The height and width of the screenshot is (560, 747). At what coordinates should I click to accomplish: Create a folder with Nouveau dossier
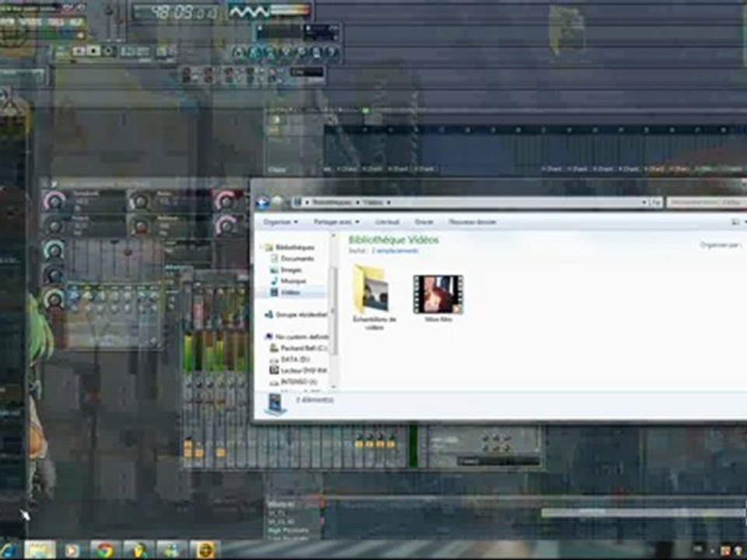pyautogui.click(x=472, y=222)
